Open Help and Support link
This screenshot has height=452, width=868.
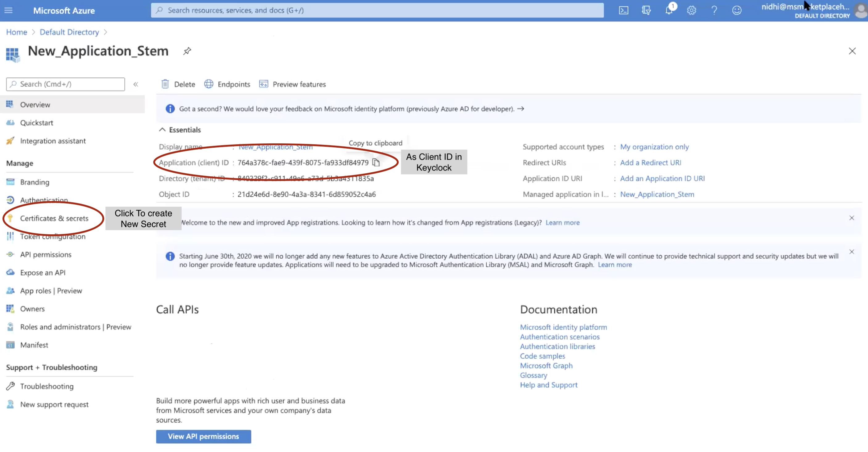pos(549,385)
